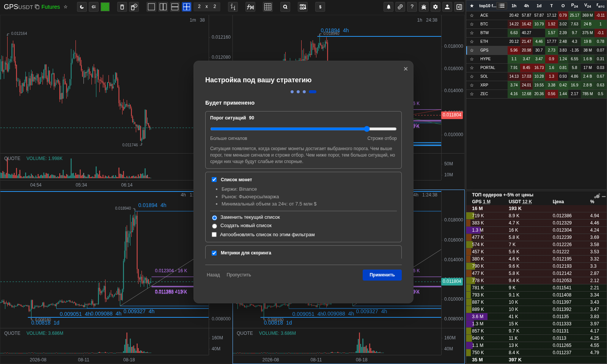607x364 pixels.
Task: Open the f(x) indicators icon
Action: (x=250, y=7)
